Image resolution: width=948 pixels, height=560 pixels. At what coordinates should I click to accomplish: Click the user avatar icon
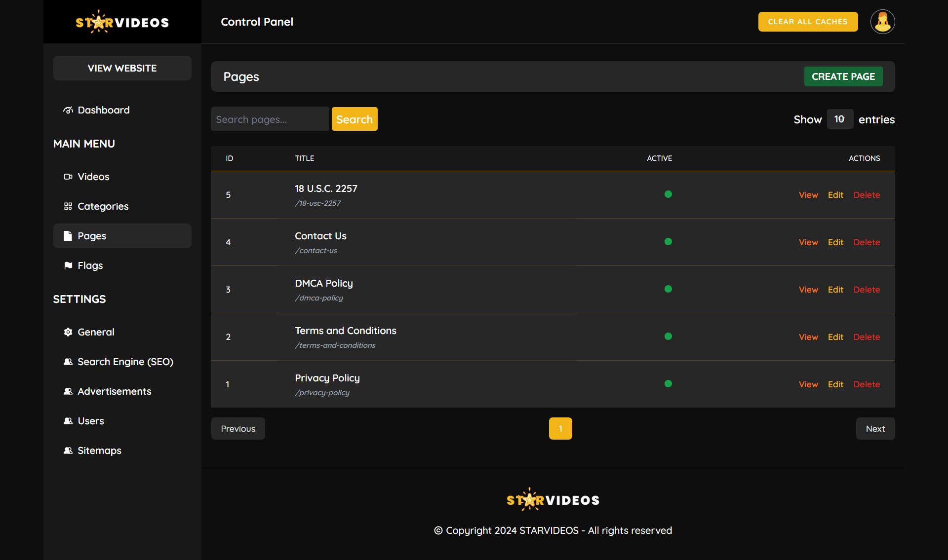point(882,22)
